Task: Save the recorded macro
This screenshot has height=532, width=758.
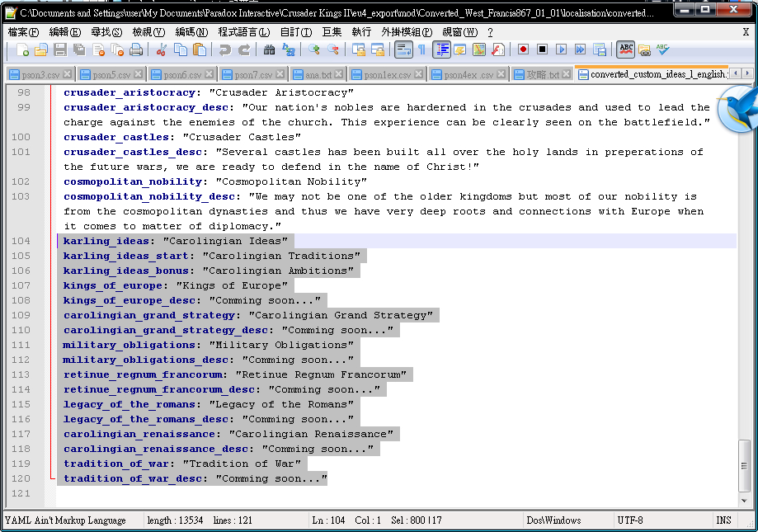Action: (x=600, y=49)
